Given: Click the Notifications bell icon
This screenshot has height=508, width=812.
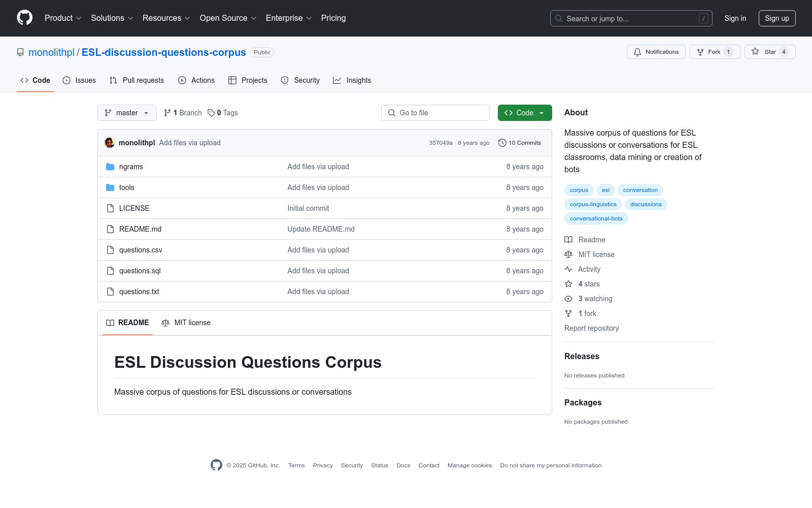Looking at the screenshot, I should click(x=637, y=52).
